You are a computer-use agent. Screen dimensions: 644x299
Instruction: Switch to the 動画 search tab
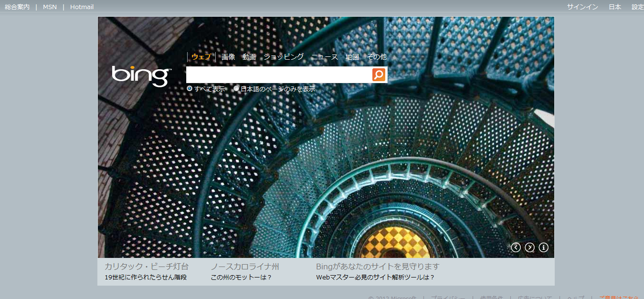[249, 57]
